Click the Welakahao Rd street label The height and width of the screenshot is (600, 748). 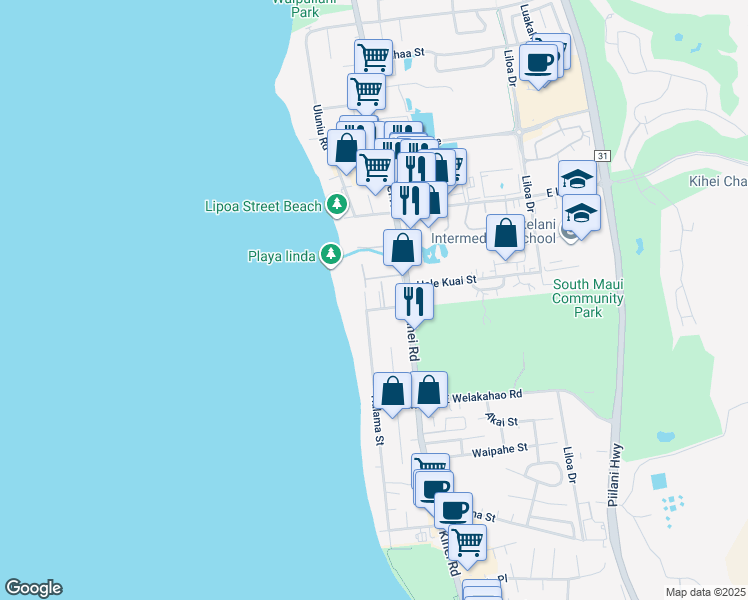point(487,396)
